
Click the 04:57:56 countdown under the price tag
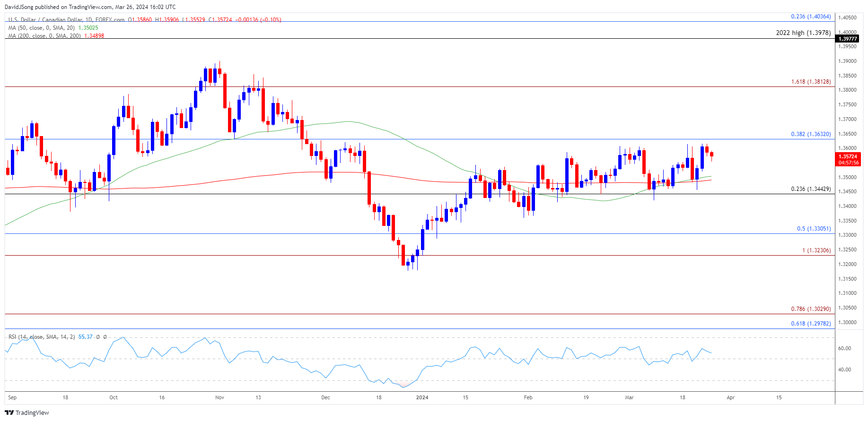click(848, 163)
